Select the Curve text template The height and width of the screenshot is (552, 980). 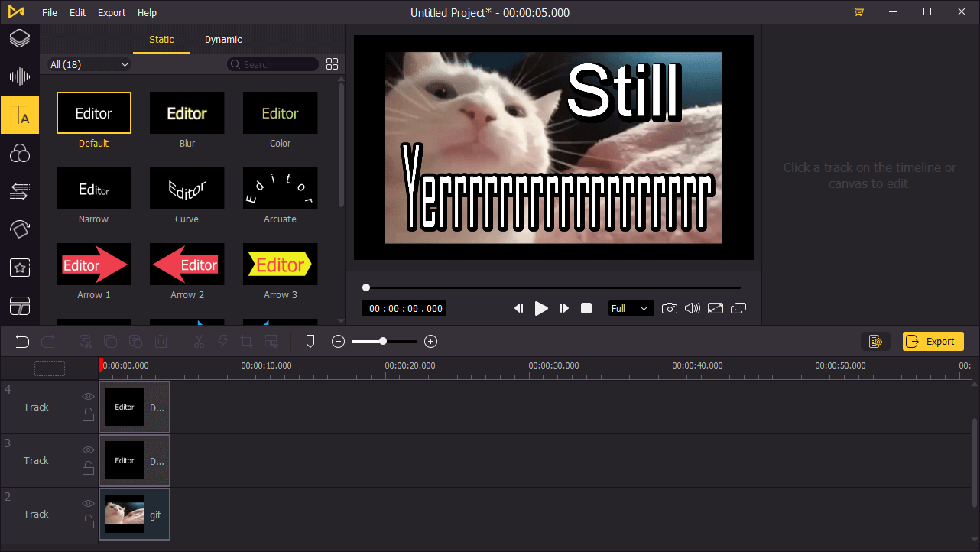(187, 189)
